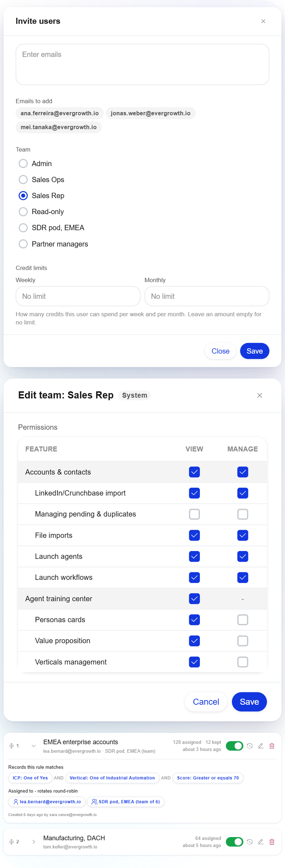
Task: Disable the EMEA enterprise accounts rule toggle
Action: click(234, 746)
